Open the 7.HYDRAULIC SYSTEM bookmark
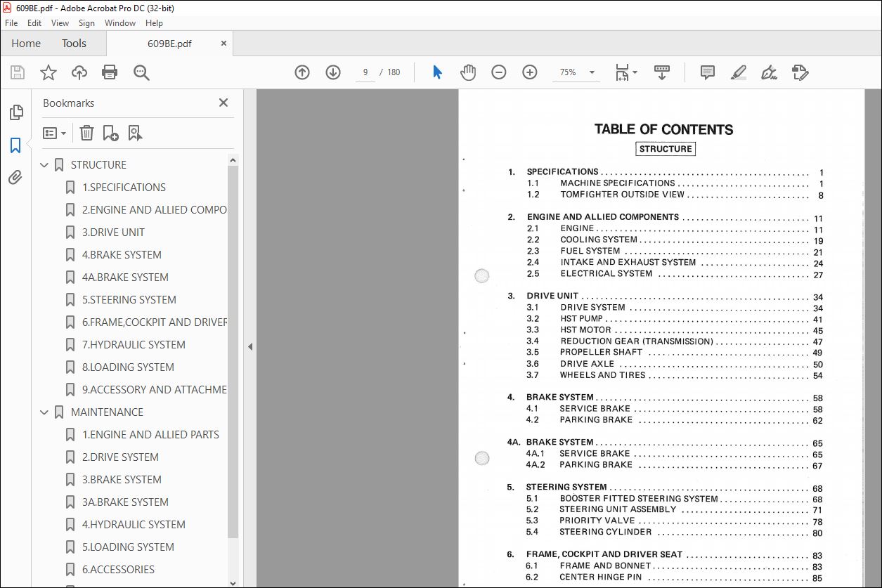Image resolution: width=882 pixels, height=588 pixels. tap(134, 345)
